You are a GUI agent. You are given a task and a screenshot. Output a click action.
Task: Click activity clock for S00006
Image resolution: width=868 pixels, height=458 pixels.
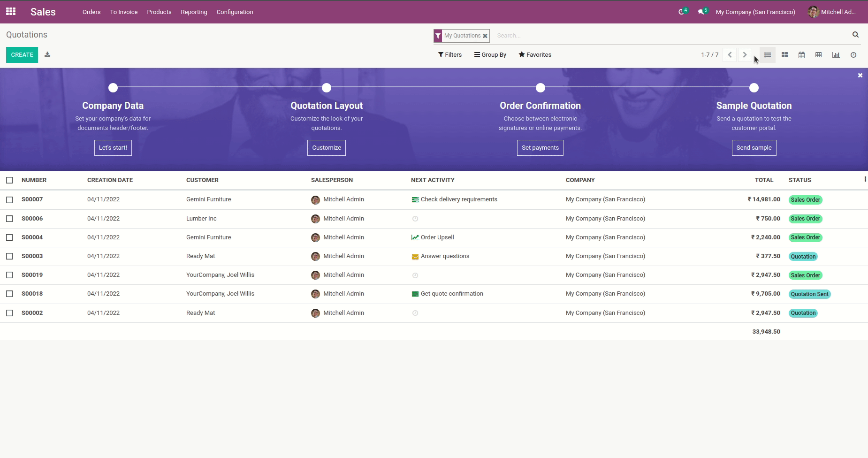coord(415,219)
